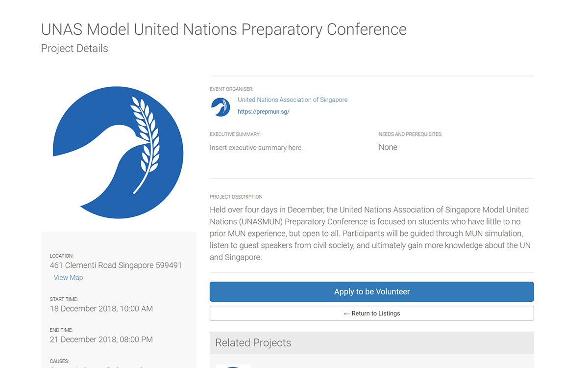Click the large UNAS dove logo image

click(x=118, y=153)
